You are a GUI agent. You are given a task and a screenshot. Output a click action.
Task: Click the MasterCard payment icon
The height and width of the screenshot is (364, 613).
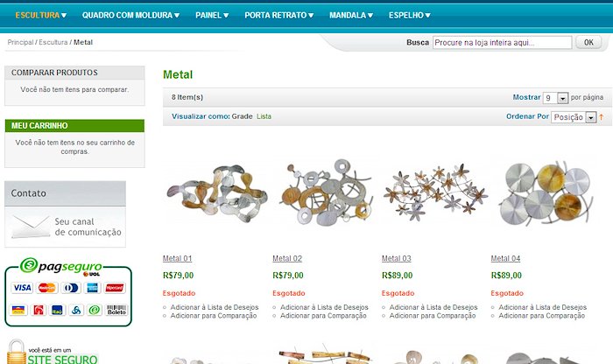coord(47,288)
